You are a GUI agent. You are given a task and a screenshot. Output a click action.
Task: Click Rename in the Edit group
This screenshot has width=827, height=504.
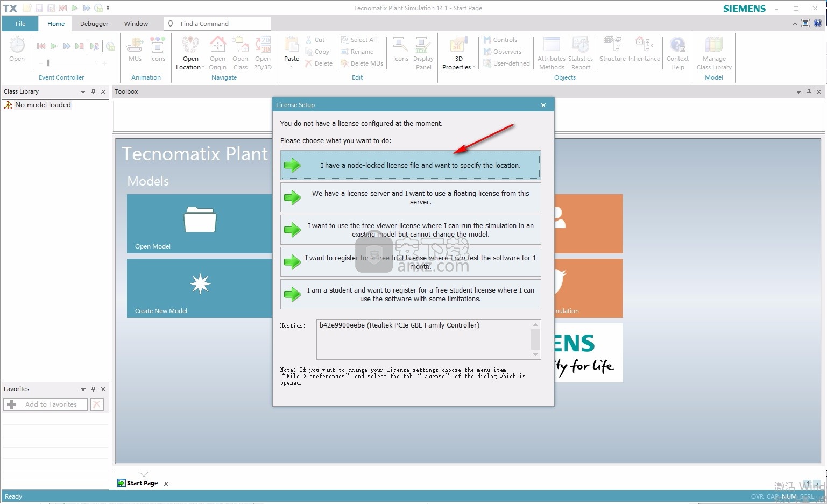point(357,52)
